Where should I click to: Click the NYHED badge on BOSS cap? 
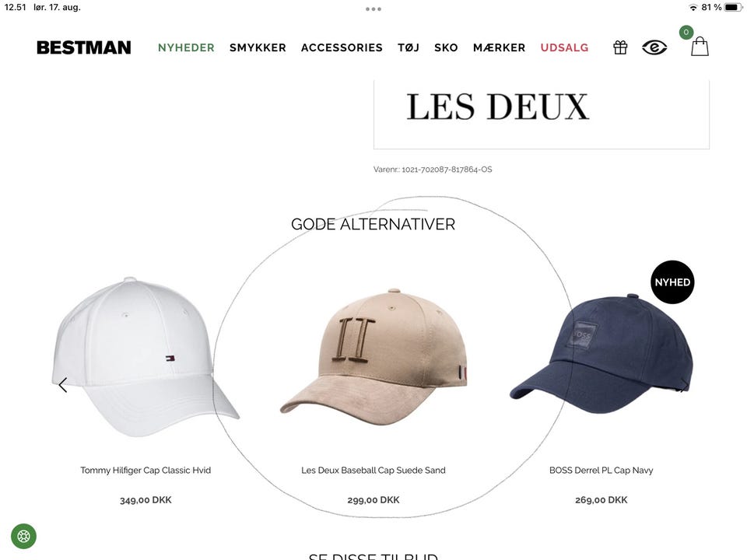672,282
